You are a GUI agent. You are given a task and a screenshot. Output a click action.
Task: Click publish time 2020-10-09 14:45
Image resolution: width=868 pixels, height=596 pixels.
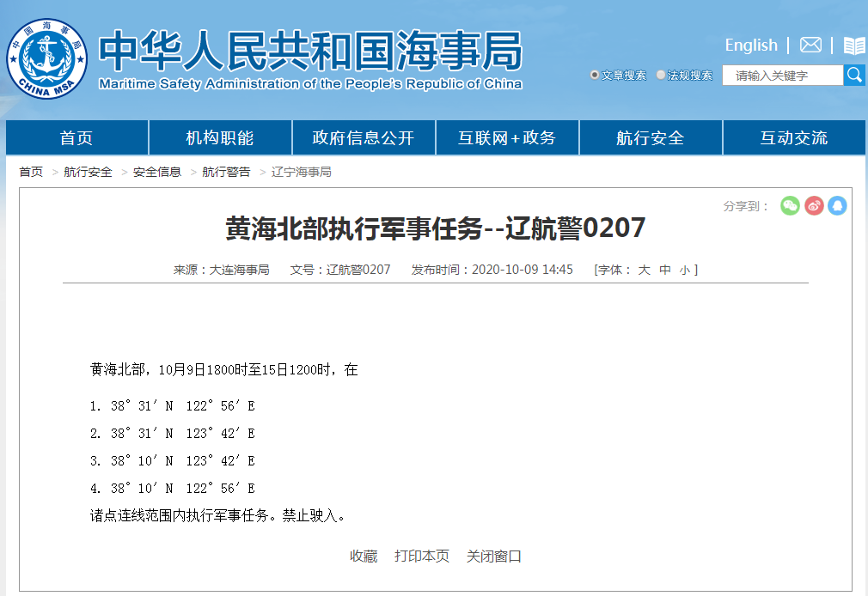(x=522, y=270)
